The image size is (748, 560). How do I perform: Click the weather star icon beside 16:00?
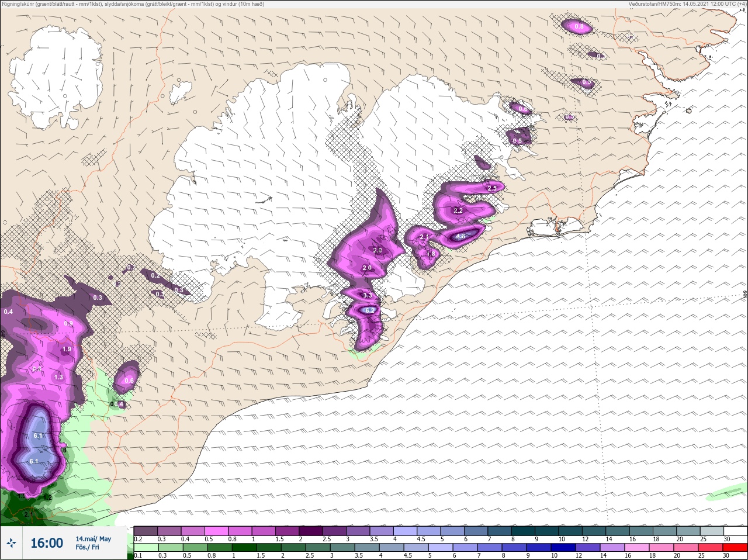pyautogui.click(x=11, y=542)
